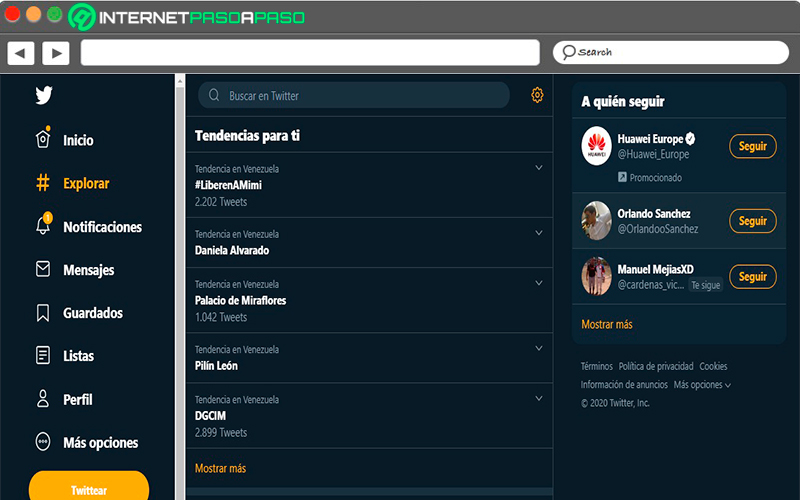Image resolution: width=800 pixels, height=500 pixels.
Task: Follow Orlando Sanchez with Seguir
Action: click(x=753, y=221)
